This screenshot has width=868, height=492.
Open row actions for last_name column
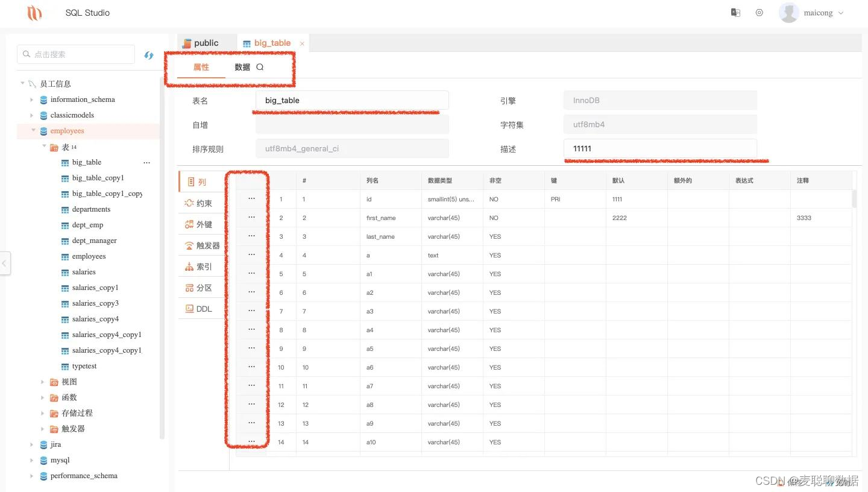pos(251,236)
